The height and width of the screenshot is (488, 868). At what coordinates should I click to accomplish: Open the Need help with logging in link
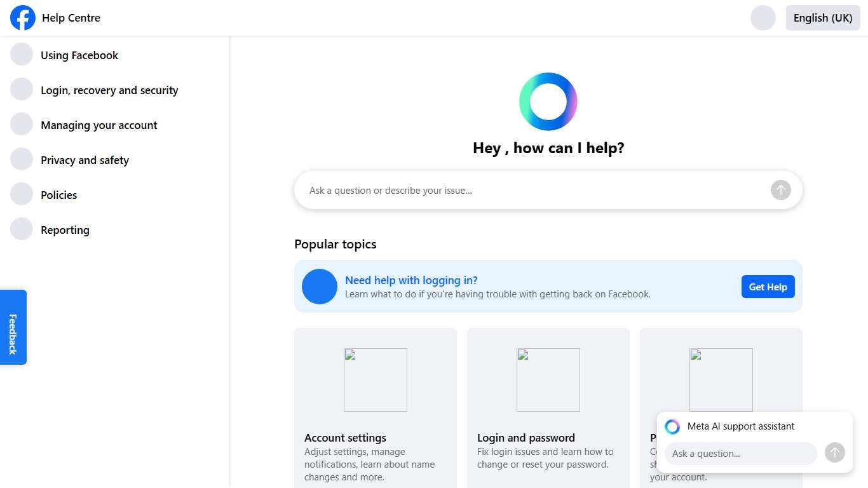411,280
